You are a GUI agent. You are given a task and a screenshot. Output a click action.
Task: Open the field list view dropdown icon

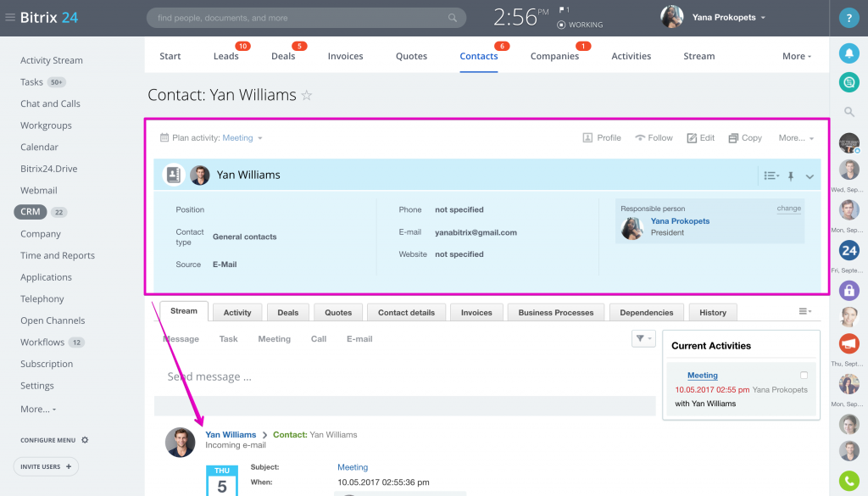point(771,176)
